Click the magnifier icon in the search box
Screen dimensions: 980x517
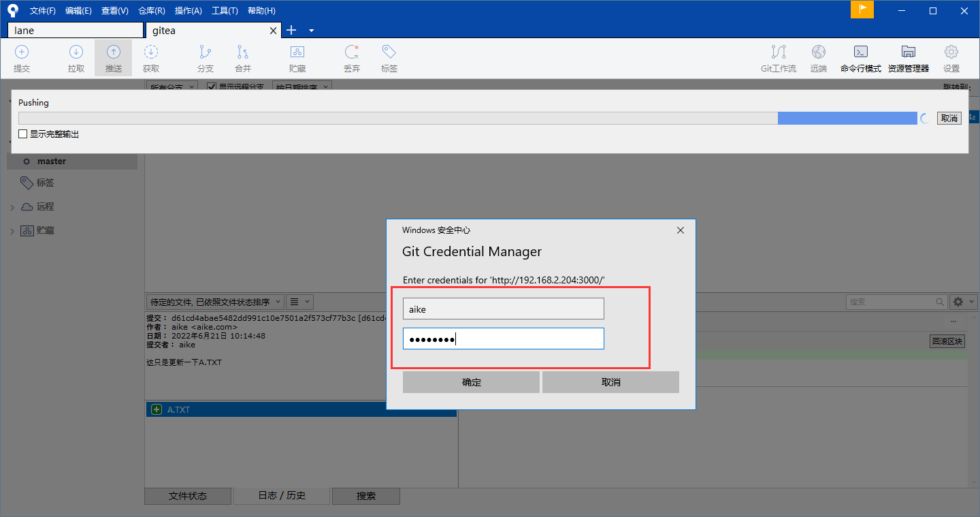tap(940, 301)
